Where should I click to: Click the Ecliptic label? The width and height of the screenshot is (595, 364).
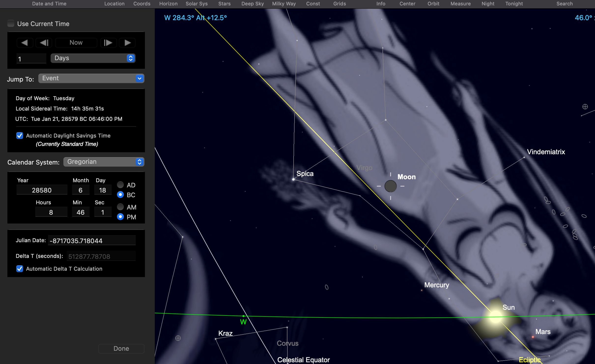pyautogui.click(x=530, y=360)
